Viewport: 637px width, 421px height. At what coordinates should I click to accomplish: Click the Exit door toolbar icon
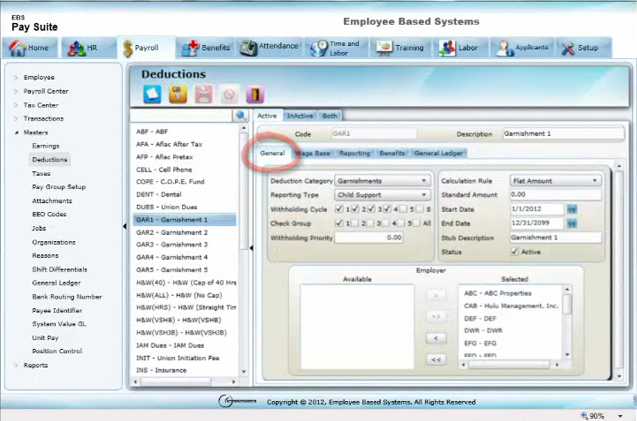254,95
